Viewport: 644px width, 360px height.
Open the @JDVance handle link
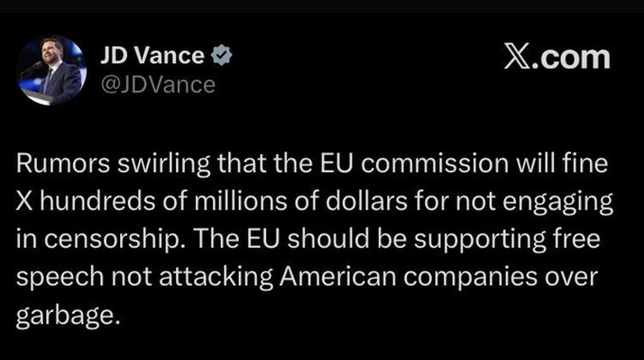pyautogui.click(x=157, y=84)
